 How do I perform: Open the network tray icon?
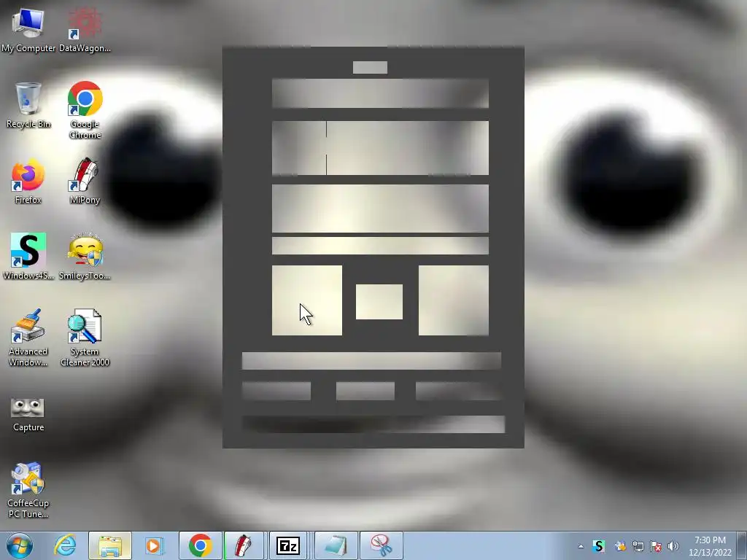click(638, 546)
